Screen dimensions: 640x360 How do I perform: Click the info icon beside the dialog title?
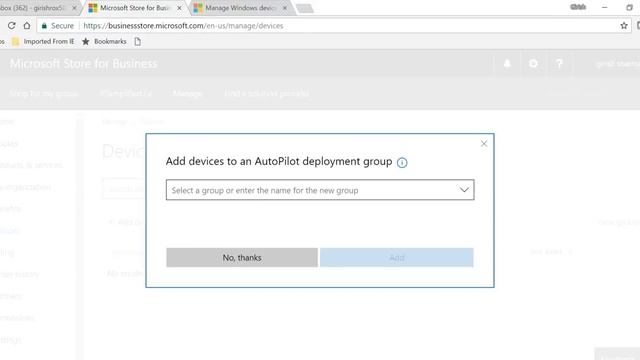402,162
